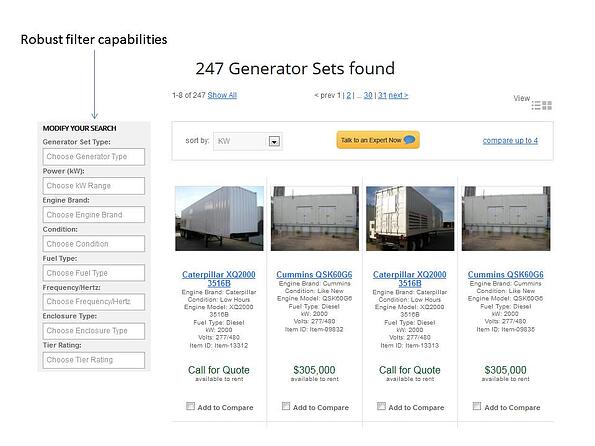Screen dimensions: 595x446
Task: Click the 247 Generator Sets found heading
Action: pyautogui.click(x=295, y=69)
